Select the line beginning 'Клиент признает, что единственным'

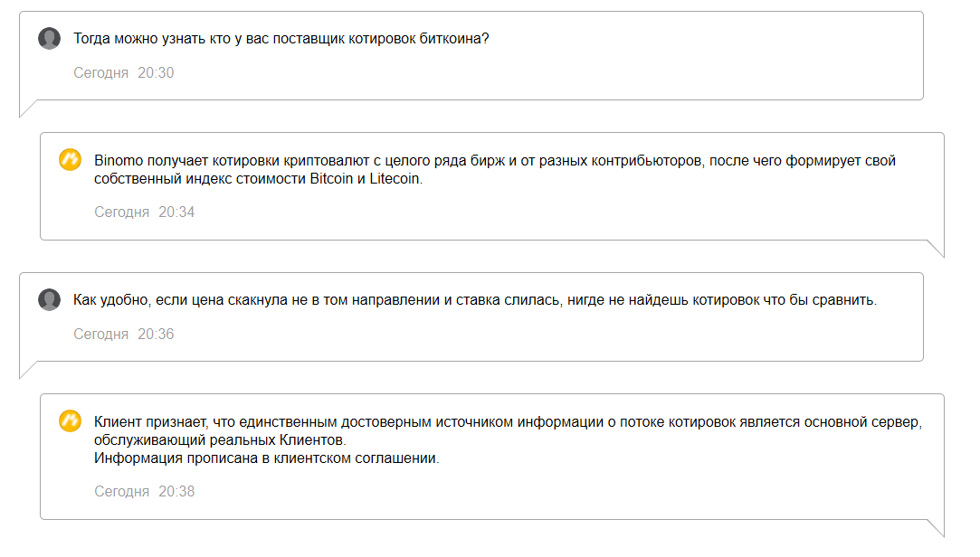[509, 422]
